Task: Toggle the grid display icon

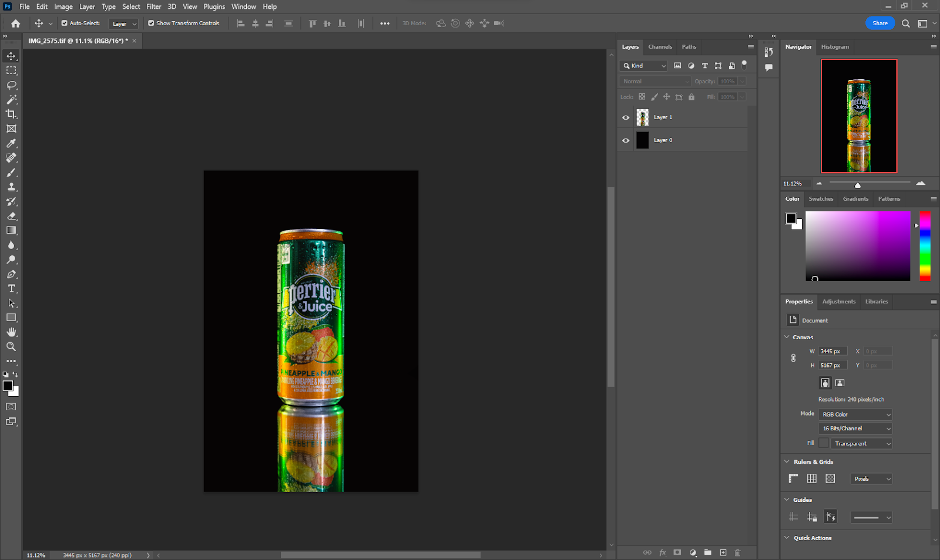Action: [x=812, y=478]
